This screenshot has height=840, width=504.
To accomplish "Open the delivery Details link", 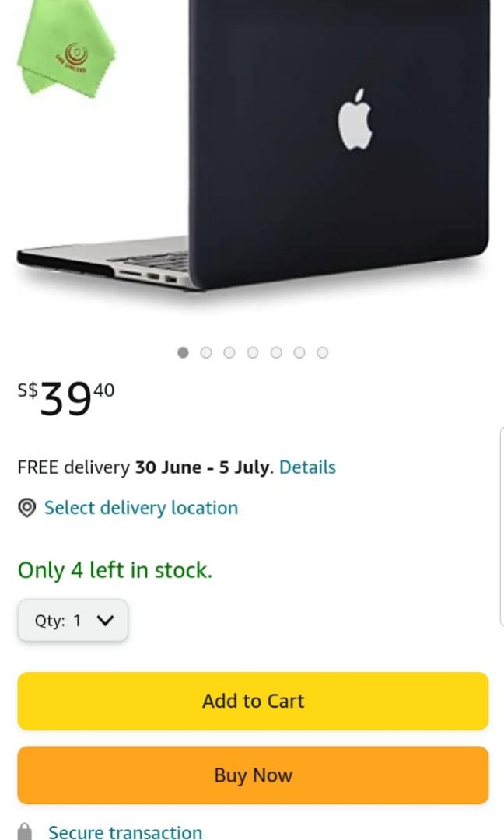I will [307, 467].
